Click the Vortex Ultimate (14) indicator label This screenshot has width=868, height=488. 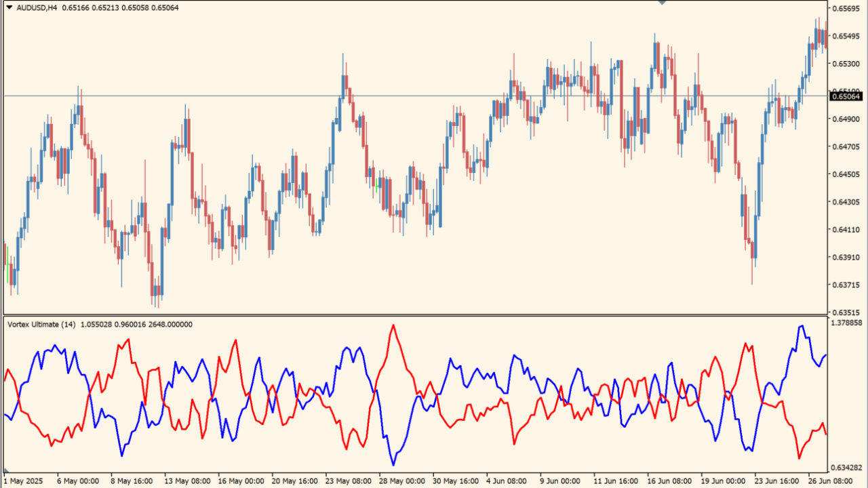click(x=41, y=325)
